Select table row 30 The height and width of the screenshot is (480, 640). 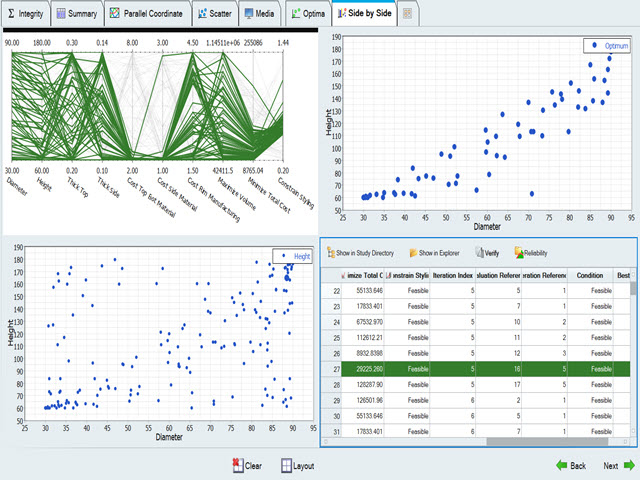click(x=476, y=416)
